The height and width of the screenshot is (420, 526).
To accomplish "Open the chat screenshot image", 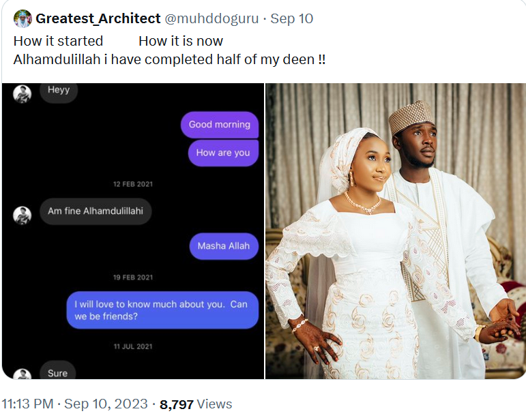I will tap(132, 230).
